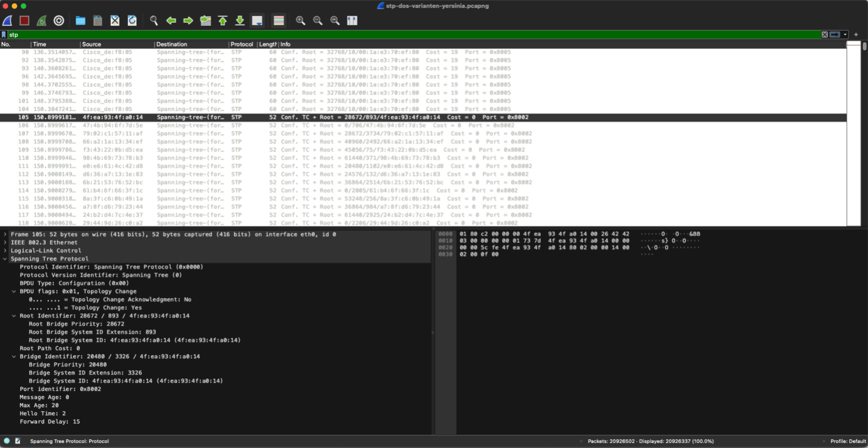This screenshot has height=448, width=868.
Task: Restart the current capture
Action: coord(41,20)
